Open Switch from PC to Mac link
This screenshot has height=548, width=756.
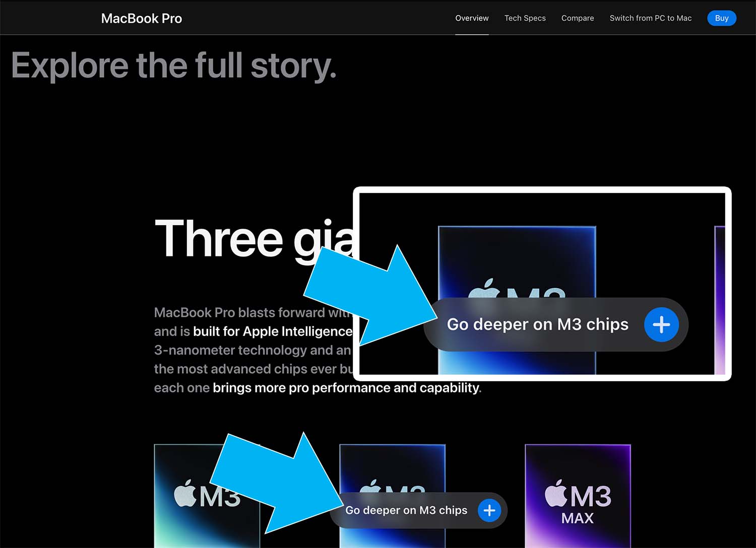[650, 18]
